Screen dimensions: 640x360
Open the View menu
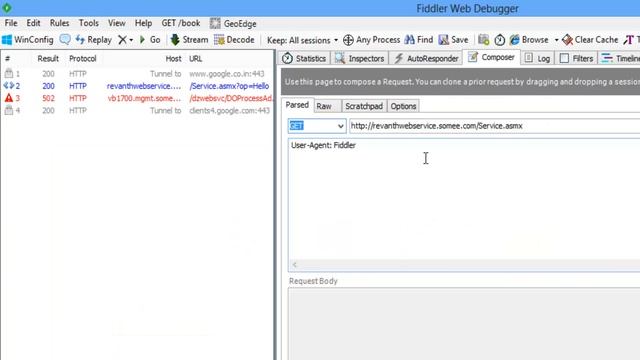click(x=117, y=23)
